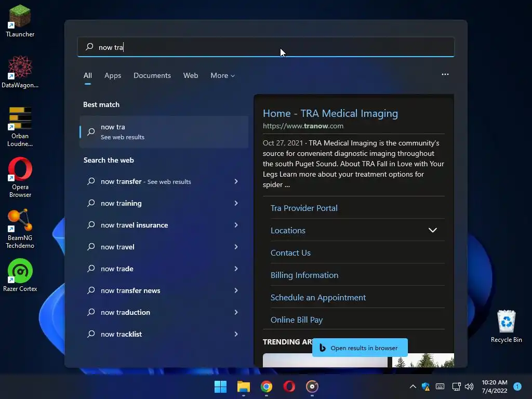Open BeamNG Techdemo desktop shortcut

coord(20,229)
